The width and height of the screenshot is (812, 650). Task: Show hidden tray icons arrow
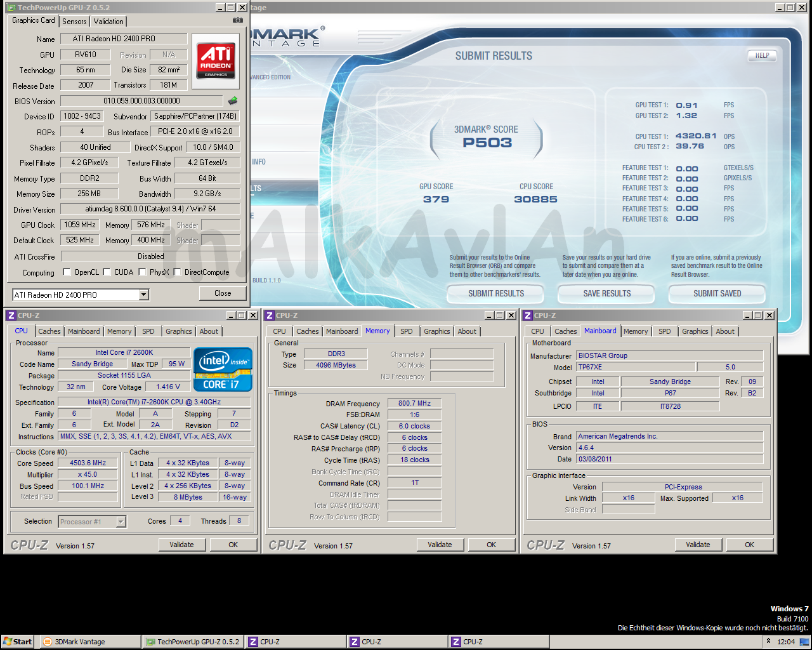[x=769, y=642]
